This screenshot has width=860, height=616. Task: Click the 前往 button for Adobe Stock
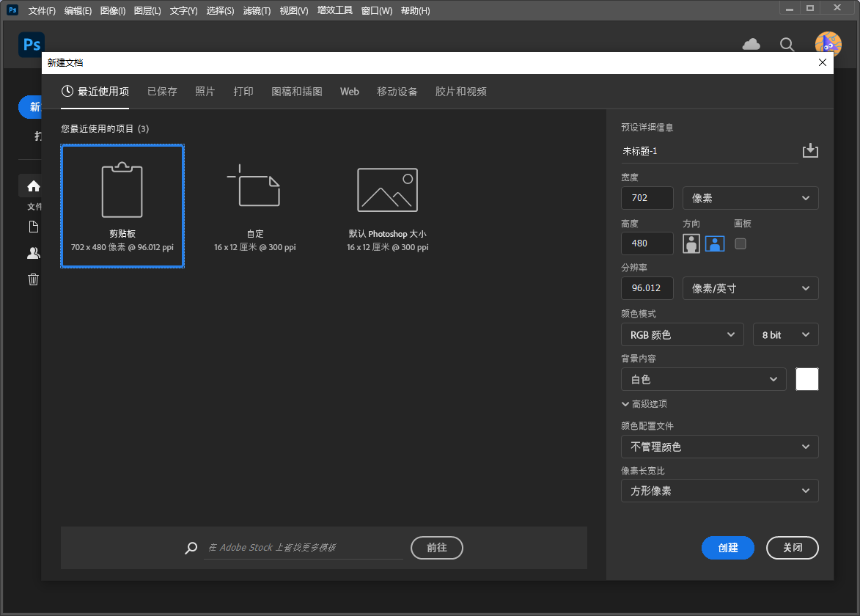436,547
